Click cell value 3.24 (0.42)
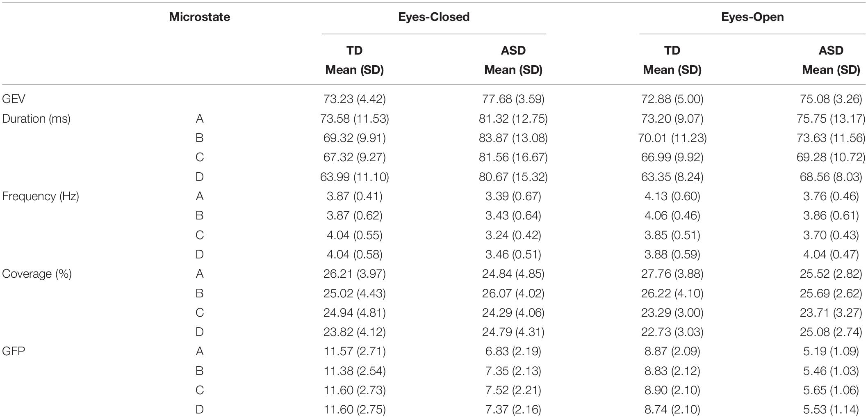The width and height of the screenshot is (868, 418). point(513,235)
